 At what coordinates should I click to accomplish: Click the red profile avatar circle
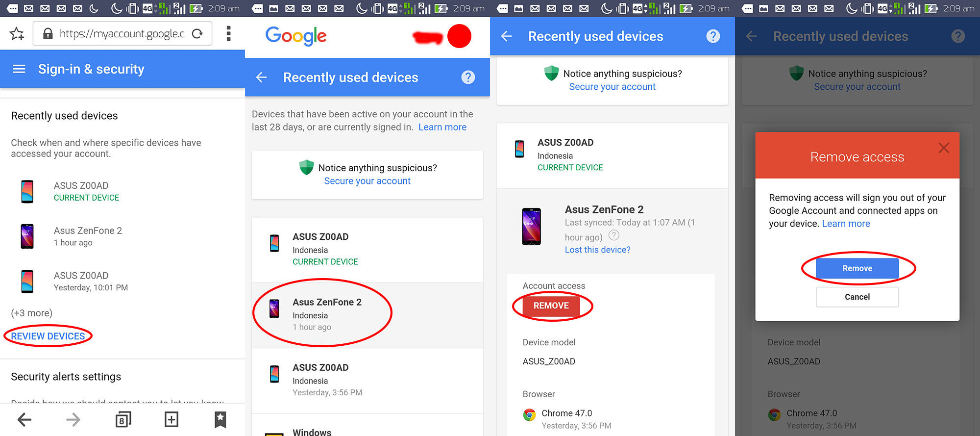[459, 36]
